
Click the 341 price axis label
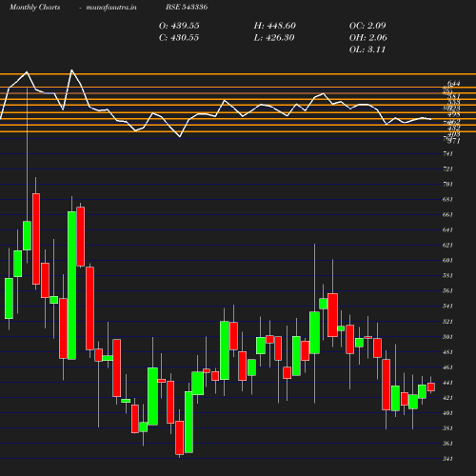[x=447, y=459]
